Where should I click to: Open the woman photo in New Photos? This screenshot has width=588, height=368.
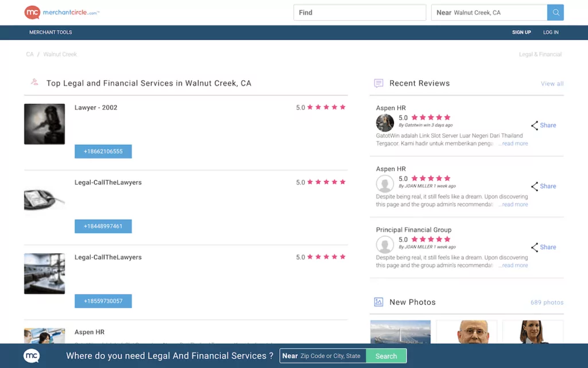[x=533, y=332]
